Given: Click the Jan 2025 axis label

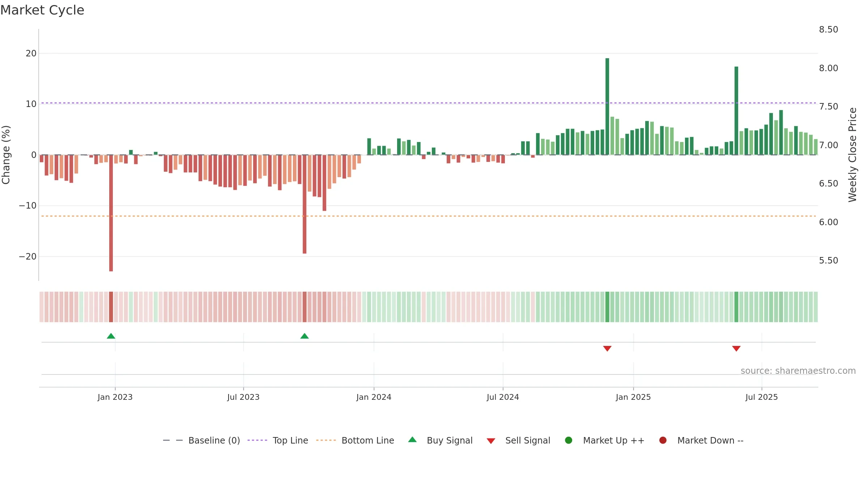Looking at the screenshot, I should 633,397.
